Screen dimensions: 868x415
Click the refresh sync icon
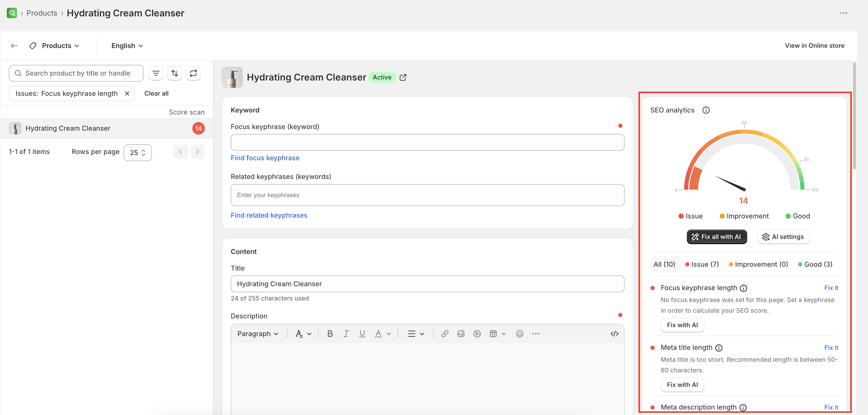coord(193,73)
